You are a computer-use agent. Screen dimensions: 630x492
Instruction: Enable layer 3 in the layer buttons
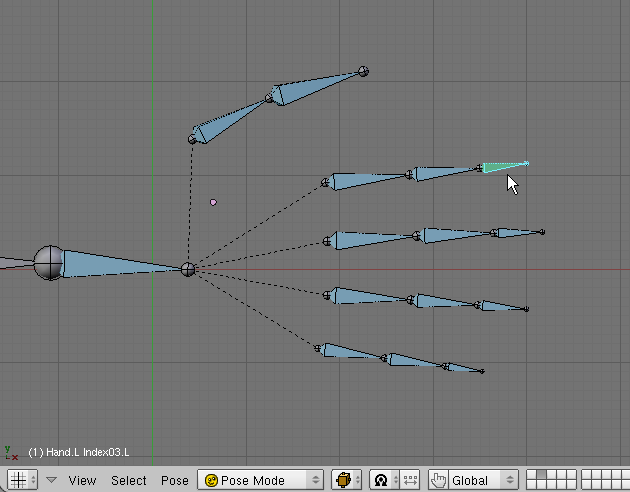[x=552, y=474]
